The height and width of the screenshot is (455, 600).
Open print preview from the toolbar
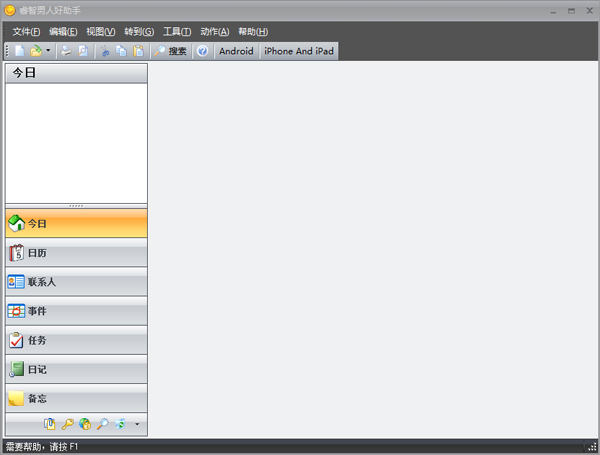(x=83, y=51)
